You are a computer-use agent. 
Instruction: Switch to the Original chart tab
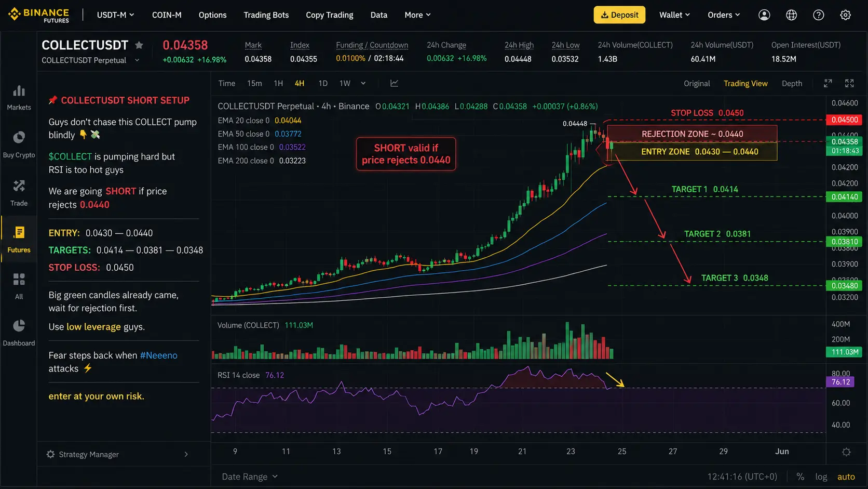(x=697, y=83)
